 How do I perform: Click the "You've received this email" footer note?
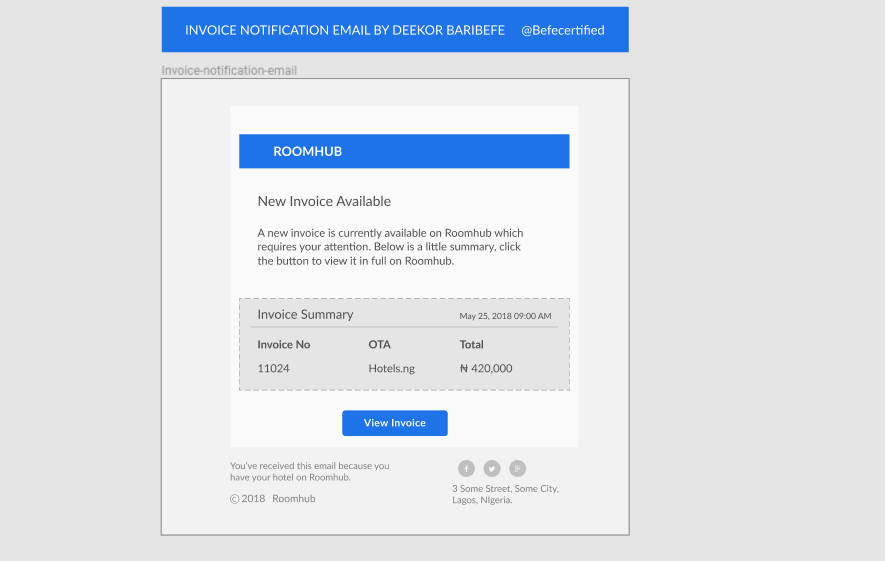tap(309, 471)
